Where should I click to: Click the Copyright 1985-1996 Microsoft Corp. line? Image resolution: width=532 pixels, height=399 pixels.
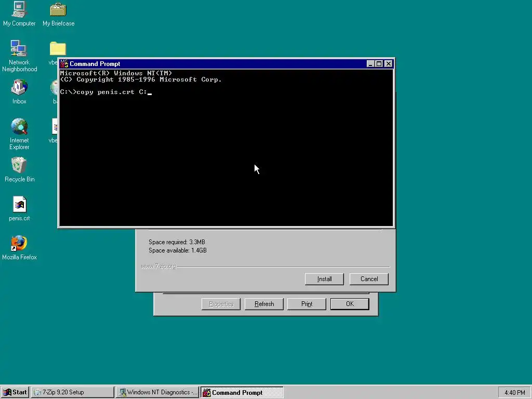pyautogui.click(x=141, y=79)
